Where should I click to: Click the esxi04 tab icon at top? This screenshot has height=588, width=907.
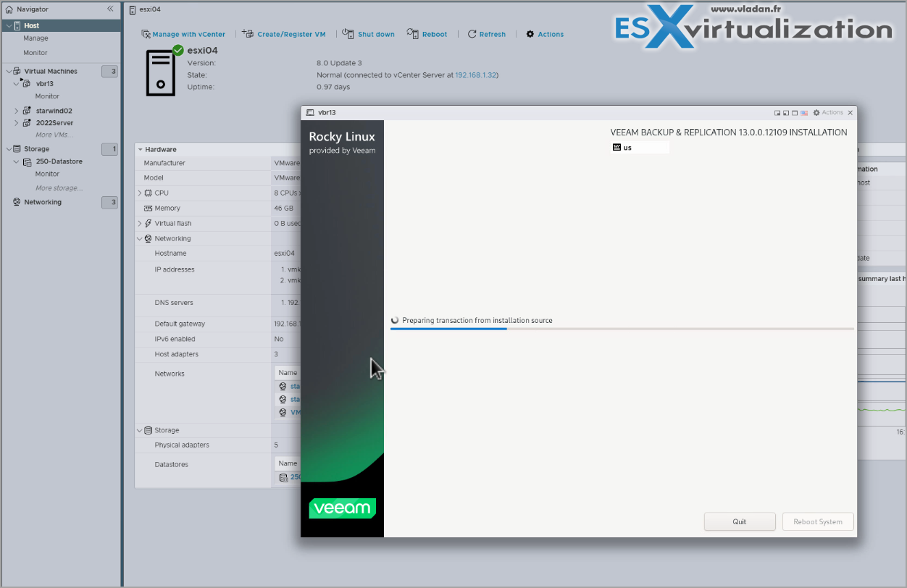(x=132, y=9)
